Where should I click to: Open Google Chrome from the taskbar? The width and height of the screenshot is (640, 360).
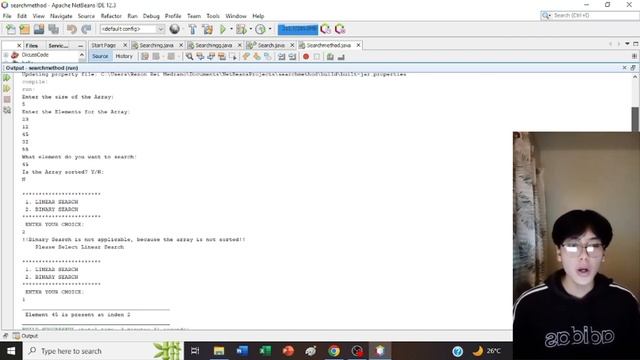point(334,351)
